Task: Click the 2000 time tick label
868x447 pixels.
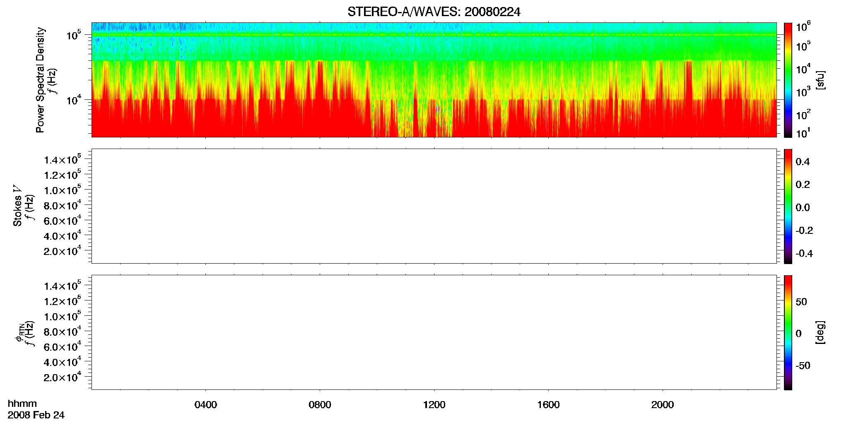Action: [663, 404]
